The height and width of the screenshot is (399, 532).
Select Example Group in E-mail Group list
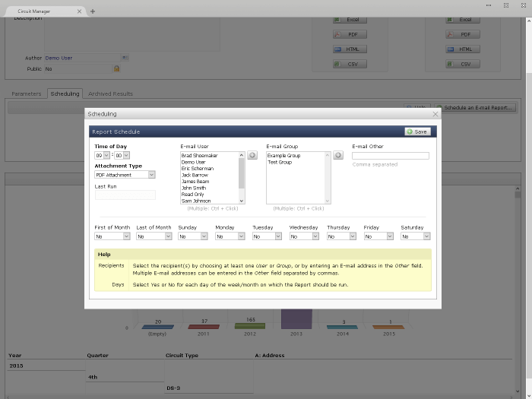[283, 156]
